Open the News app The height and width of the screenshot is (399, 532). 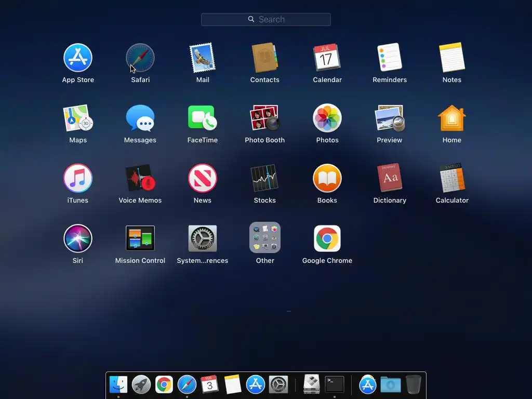pos(203,178)
